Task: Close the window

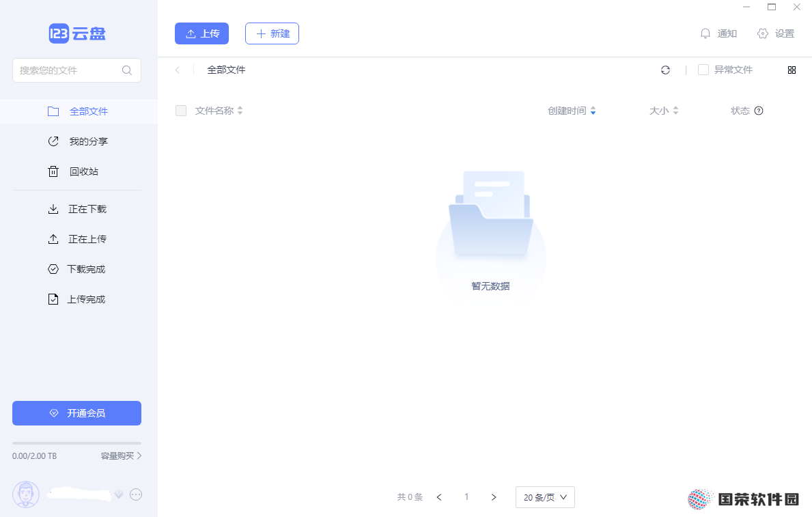Action: (x=797, y=7)
